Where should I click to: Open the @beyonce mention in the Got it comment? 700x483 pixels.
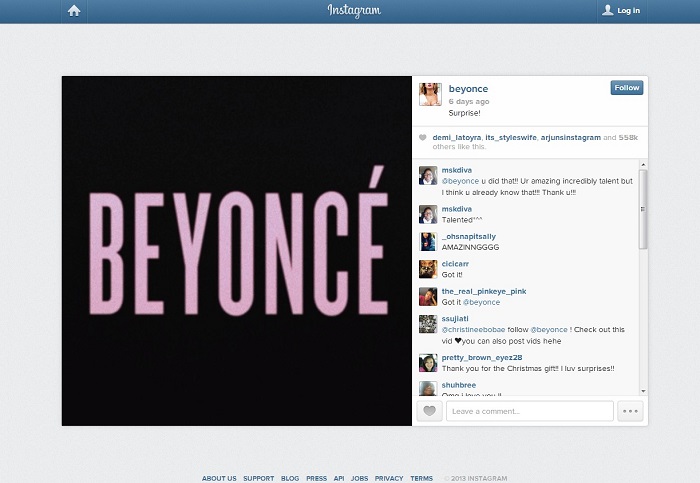481,302
